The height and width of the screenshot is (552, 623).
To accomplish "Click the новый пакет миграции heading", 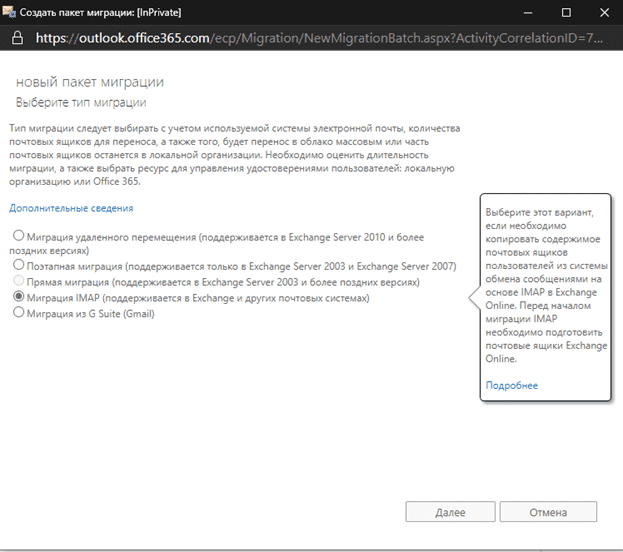I will 90,81.
